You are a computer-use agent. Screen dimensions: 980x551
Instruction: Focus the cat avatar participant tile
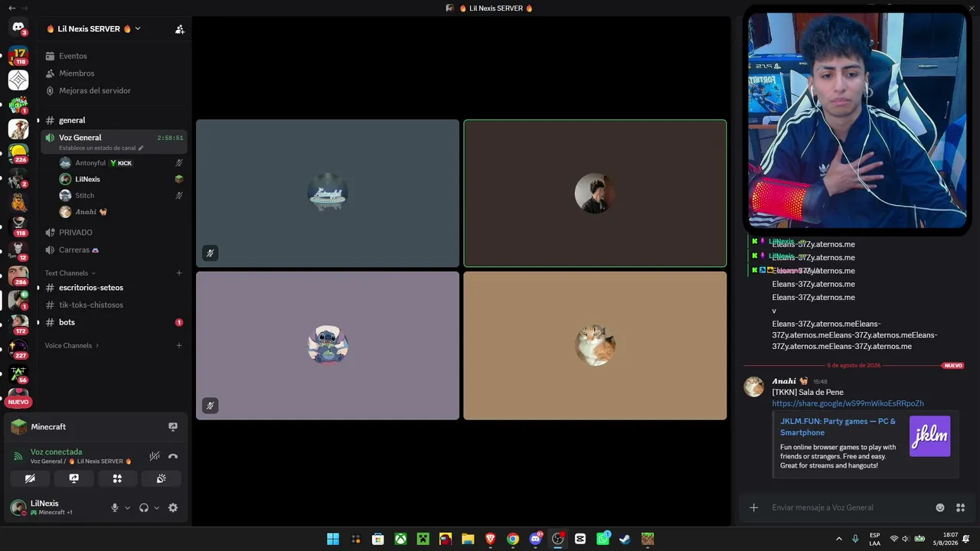595,345
